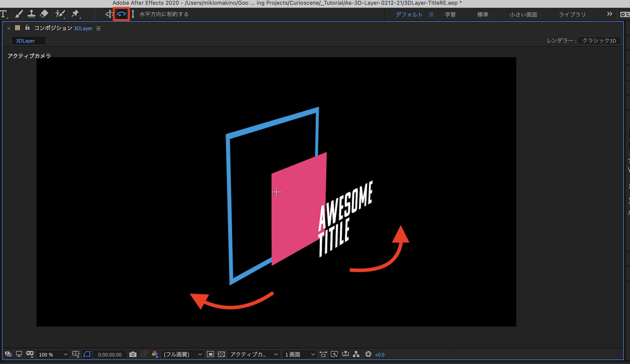Select the Eraser tool

click(44, 14)
